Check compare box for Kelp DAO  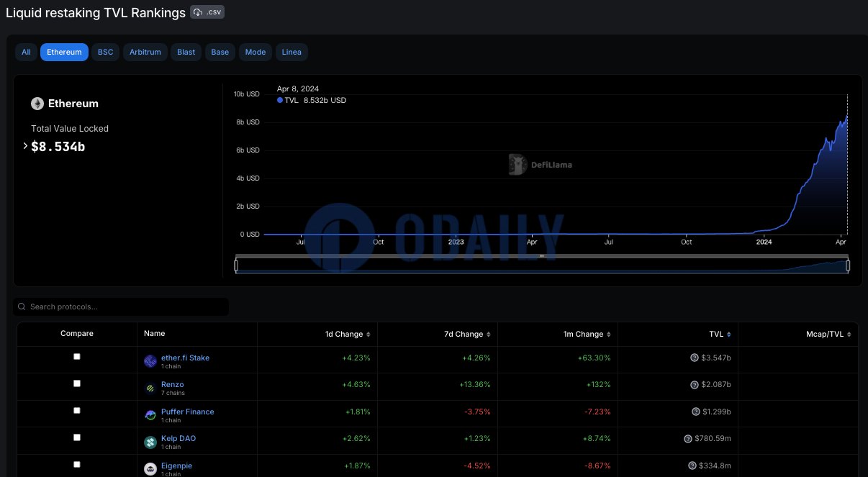(x=77, y=437)
